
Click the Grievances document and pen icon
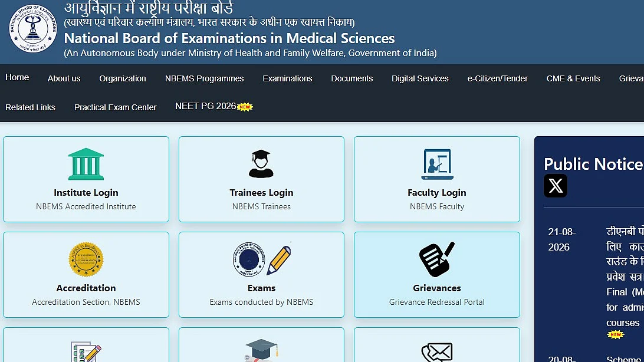[x=436, y=259]
